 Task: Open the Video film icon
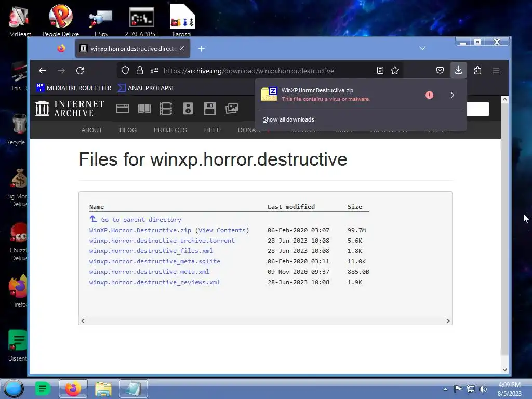pos(166,109)
